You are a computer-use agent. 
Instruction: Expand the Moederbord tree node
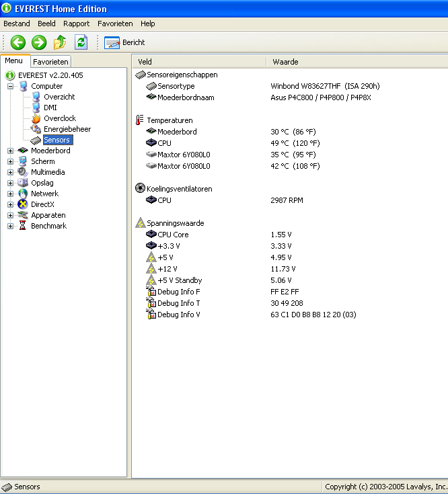[10, 151]
